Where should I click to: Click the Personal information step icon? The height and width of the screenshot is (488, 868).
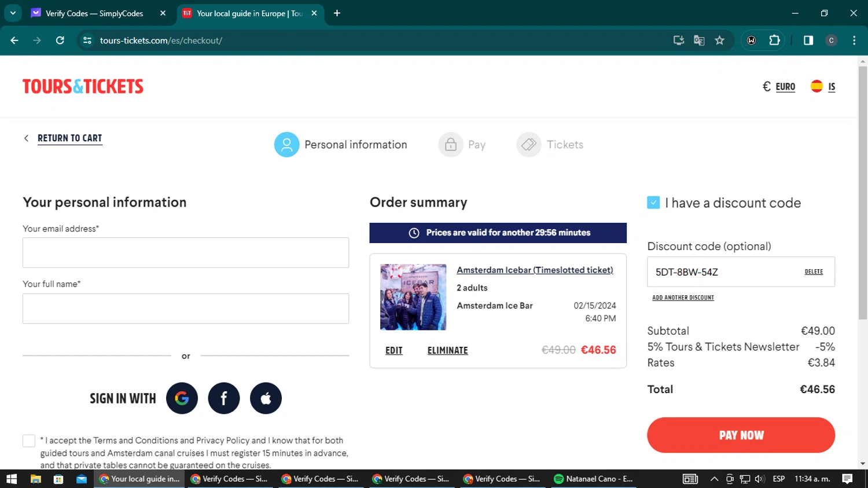[x=286, y=145]
